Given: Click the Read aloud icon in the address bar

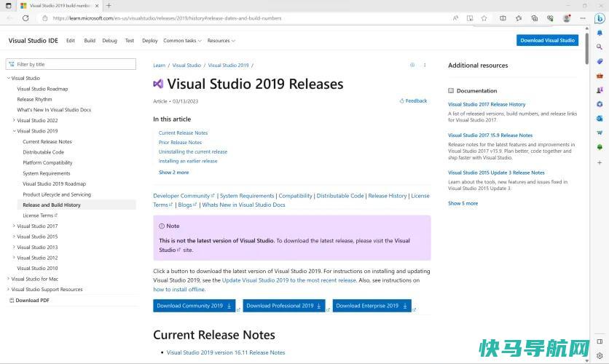Looking at the screenshot, I should click(455, 18).
